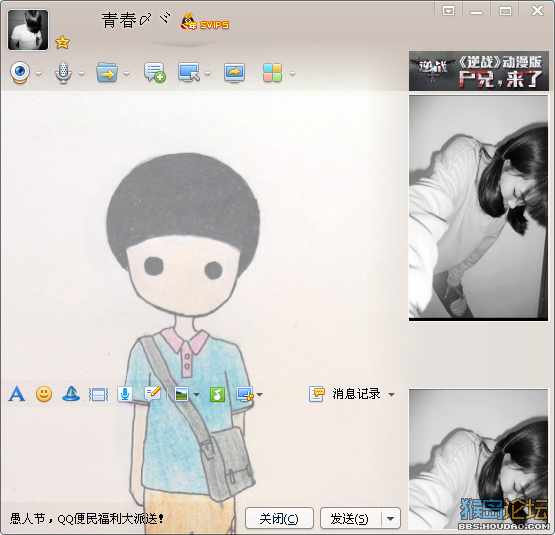Open the video call options arrow

click(39, 74)
